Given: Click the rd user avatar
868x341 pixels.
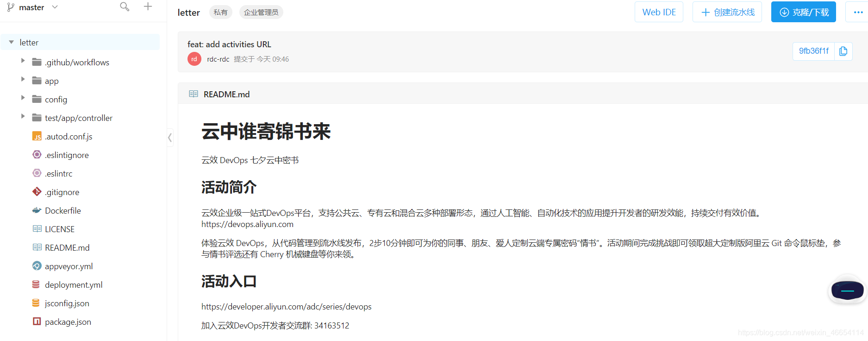Looking at the screenshot, I should point(194,59).
